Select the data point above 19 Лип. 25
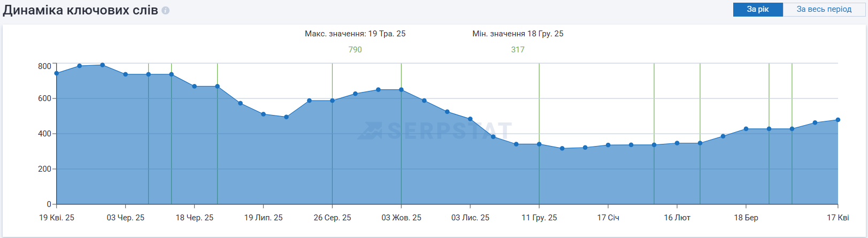 pyautogui.click(x=263, y=114)
